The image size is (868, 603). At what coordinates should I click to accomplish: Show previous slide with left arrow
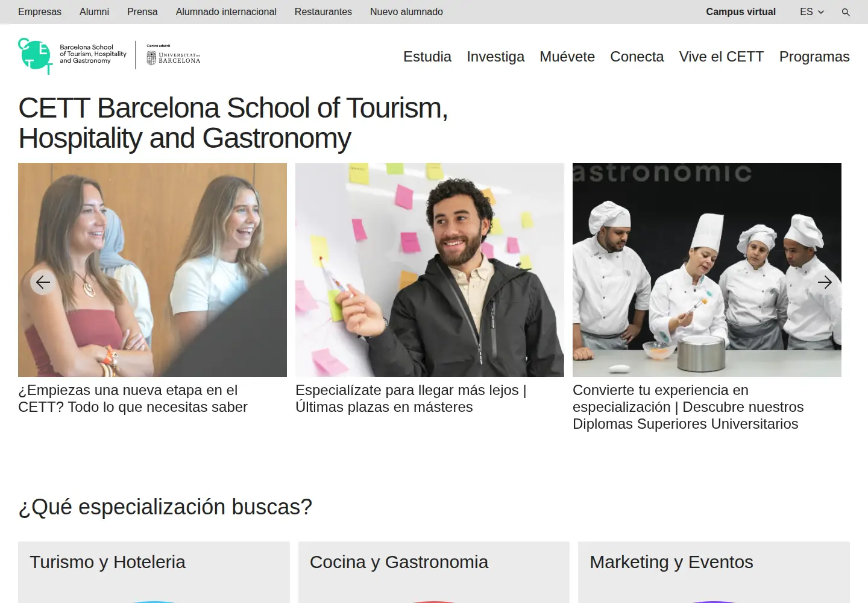(x=43, y=282)
